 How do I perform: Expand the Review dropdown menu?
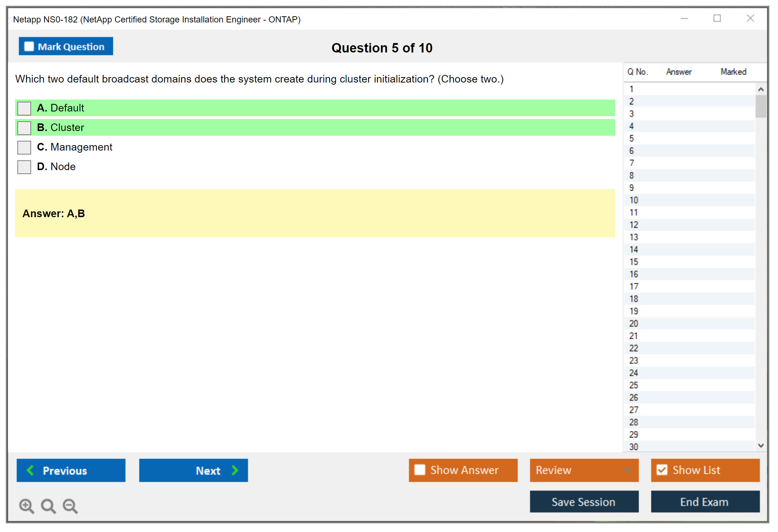point(628,470)
